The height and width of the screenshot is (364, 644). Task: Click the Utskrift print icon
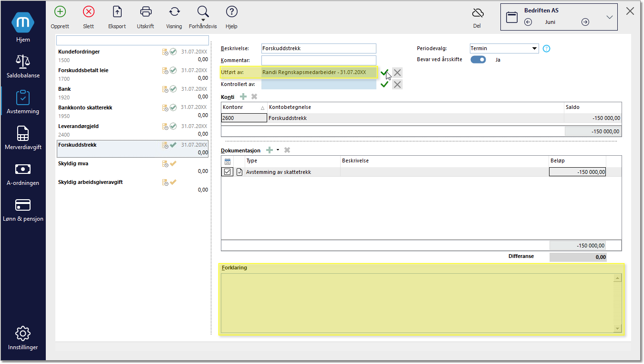pos(145,12)
